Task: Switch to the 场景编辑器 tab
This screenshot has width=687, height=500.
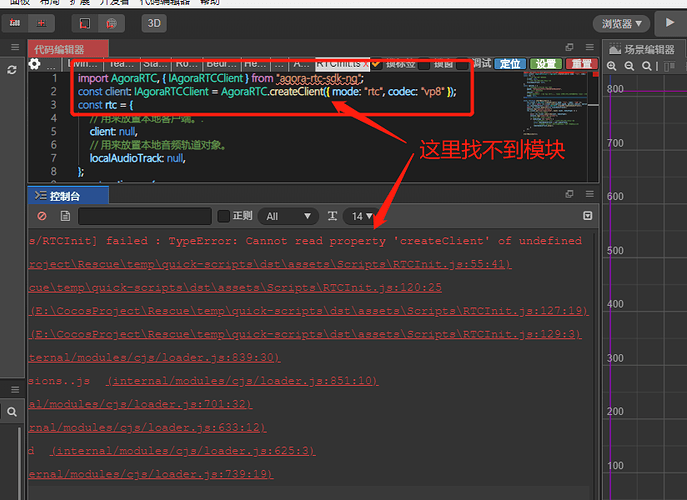Action: pyautogui.click(x=643, y=49)
